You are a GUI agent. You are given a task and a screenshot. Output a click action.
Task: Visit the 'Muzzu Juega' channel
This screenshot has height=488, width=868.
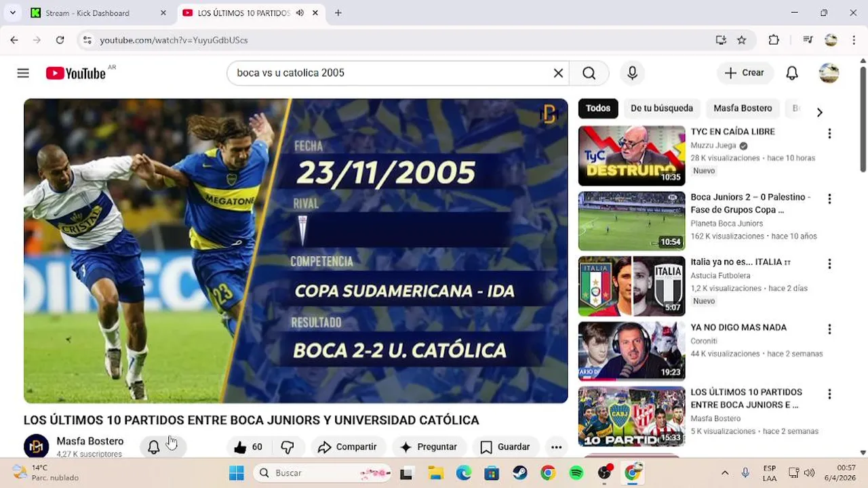click(714, 146)
